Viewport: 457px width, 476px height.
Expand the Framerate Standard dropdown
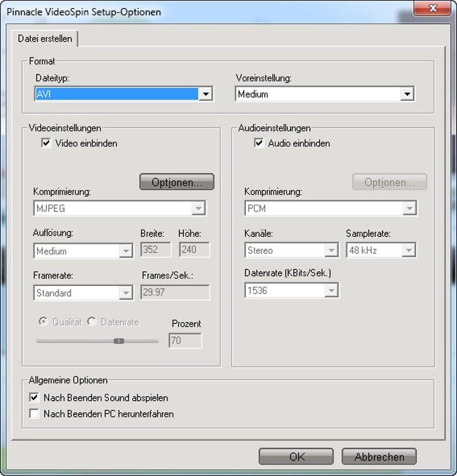[83, 293]
